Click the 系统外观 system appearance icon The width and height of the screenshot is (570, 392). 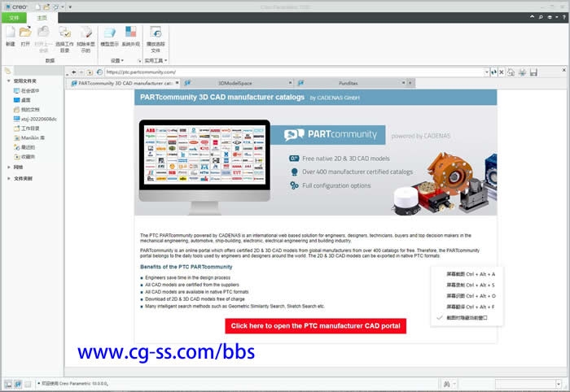[130, 35]
